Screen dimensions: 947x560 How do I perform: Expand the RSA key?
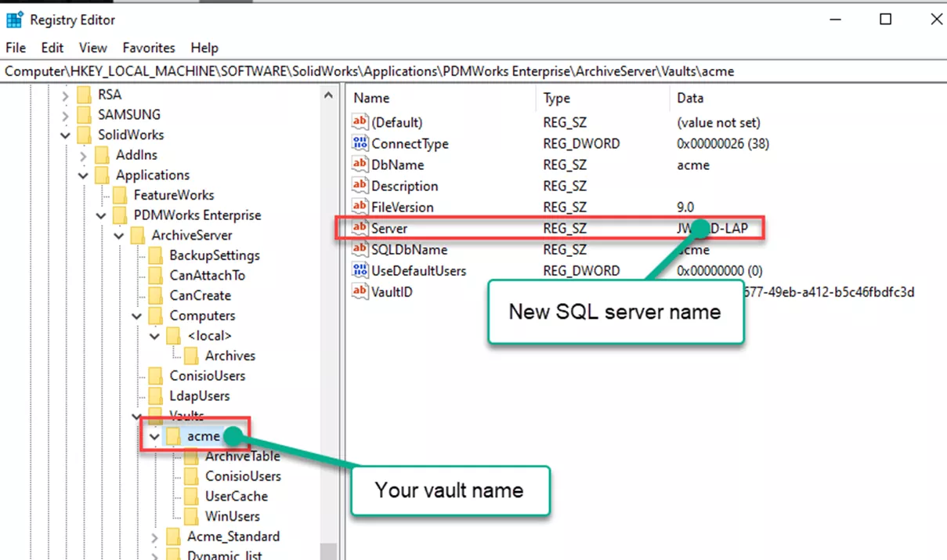[67, 94]
